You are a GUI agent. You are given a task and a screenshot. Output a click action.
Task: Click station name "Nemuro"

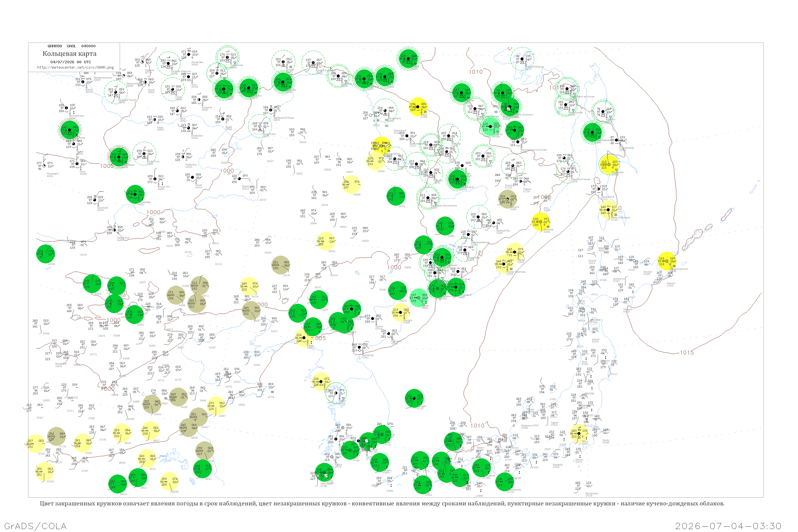pos(671,283)
